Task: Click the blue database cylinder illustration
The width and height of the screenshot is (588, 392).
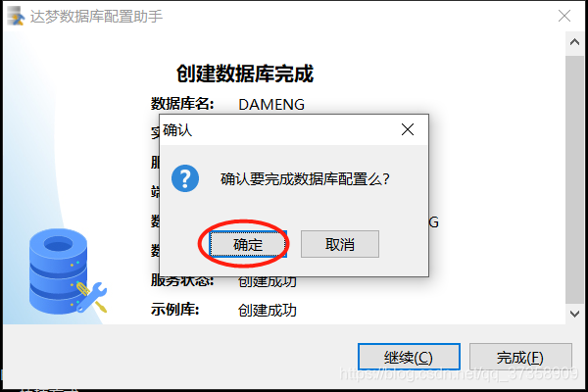Action: coord(58,271)
